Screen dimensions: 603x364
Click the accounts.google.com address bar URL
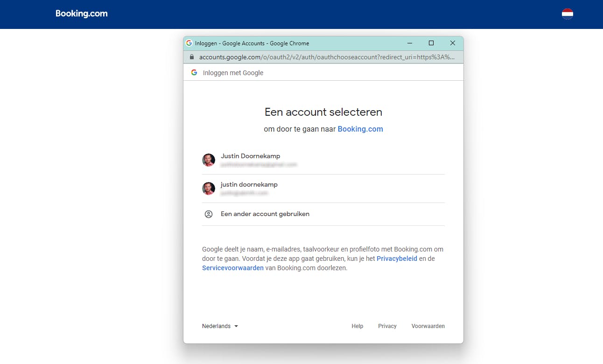pos(327,57)
